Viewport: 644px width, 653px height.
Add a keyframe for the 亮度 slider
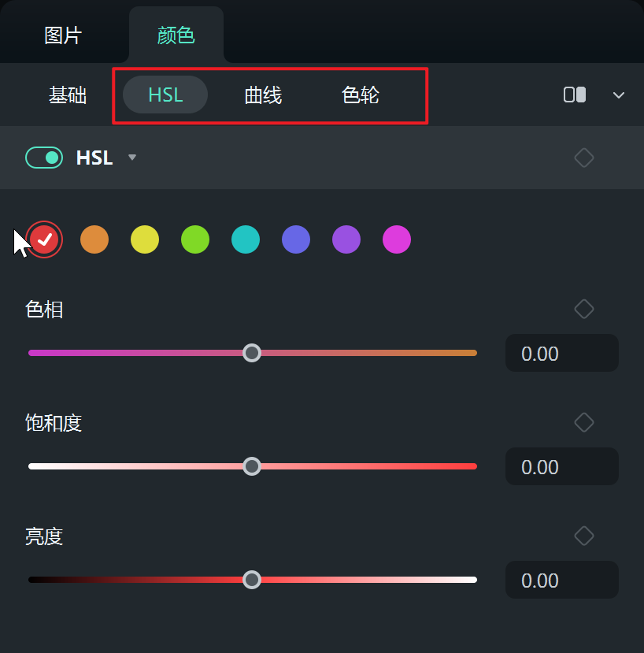(584, 536)
